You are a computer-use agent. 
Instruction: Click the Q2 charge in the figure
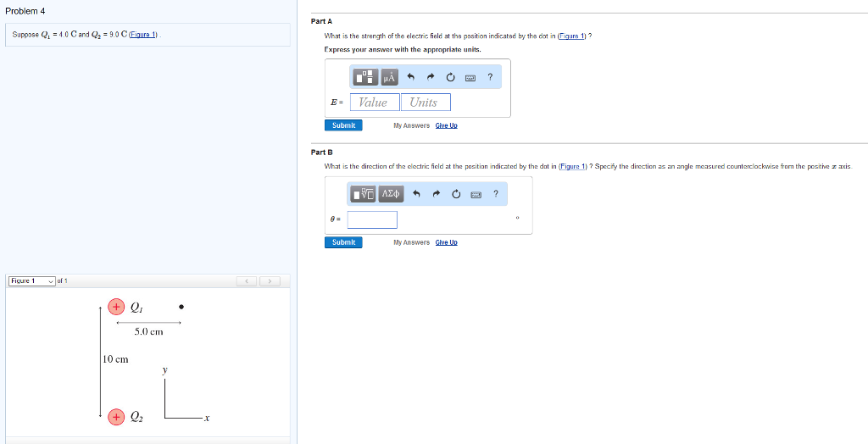115,417
